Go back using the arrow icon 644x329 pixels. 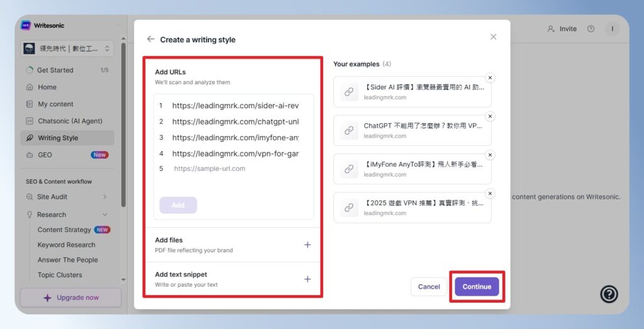point(151,39)
